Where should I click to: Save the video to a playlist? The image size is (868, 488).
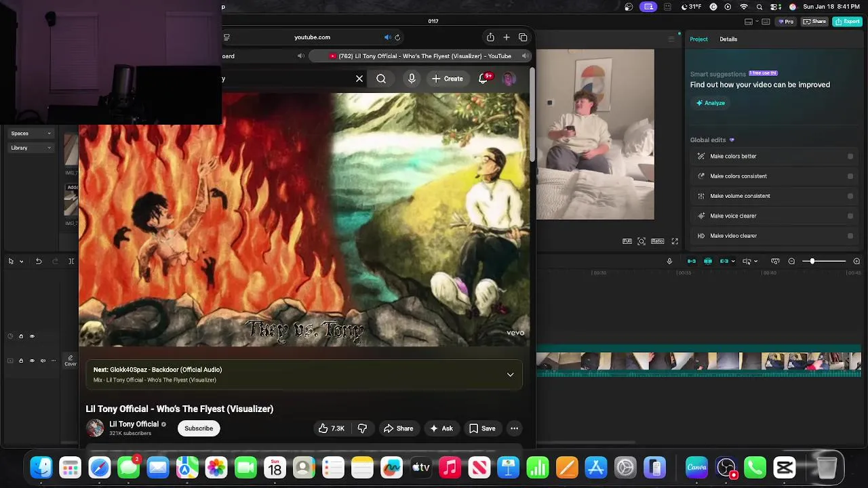pos(482,428)
